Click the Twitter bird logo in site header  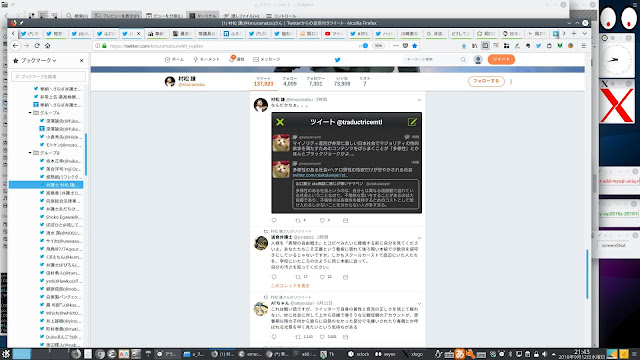pyautogui.click(x=338, y=60)
